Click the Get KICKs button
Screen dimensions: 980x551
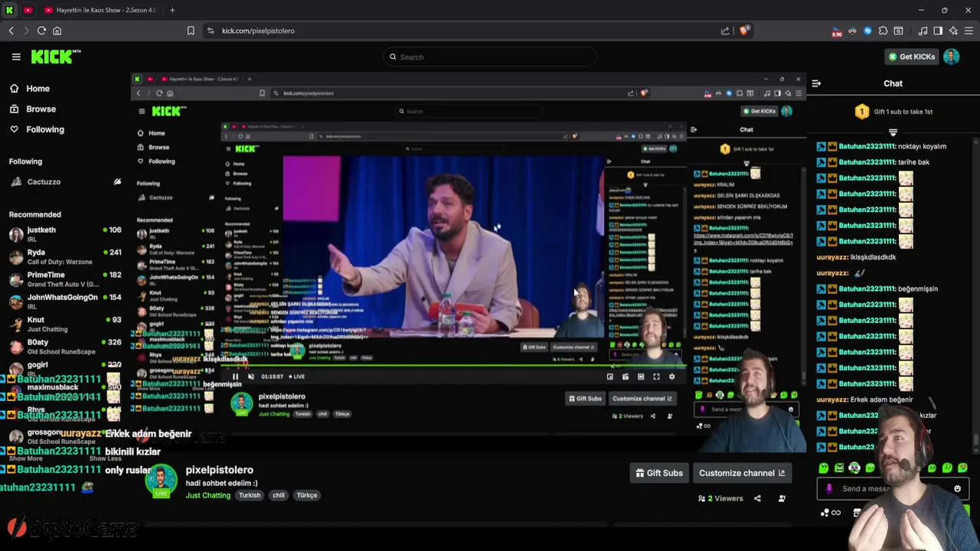point(910,57)
